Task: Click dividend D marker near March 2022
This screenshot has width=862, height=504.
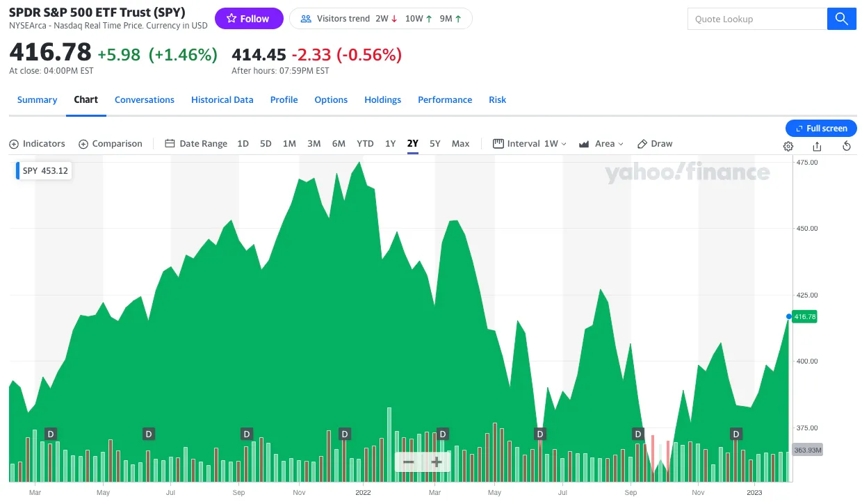Action: pos(442,434)
